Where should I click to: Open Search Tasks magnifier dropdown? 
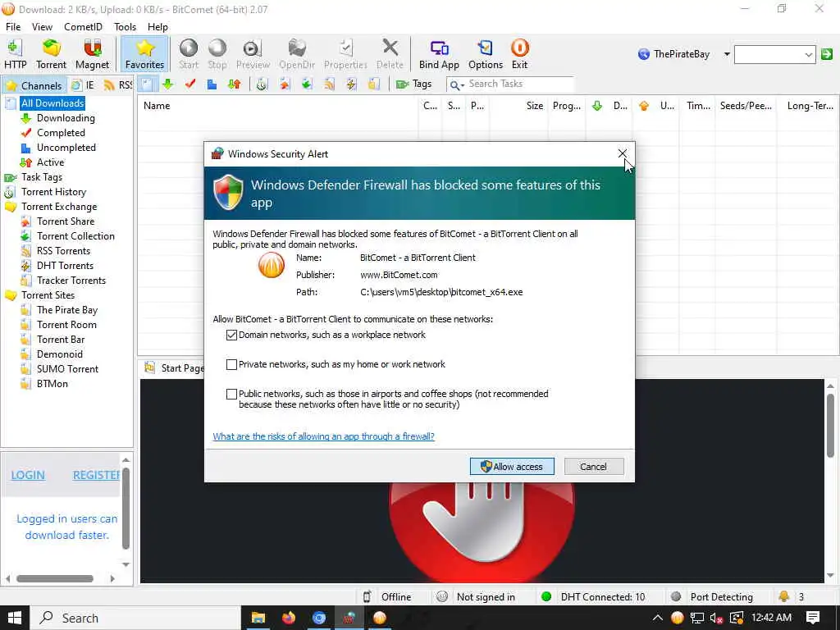pos(457,84)
